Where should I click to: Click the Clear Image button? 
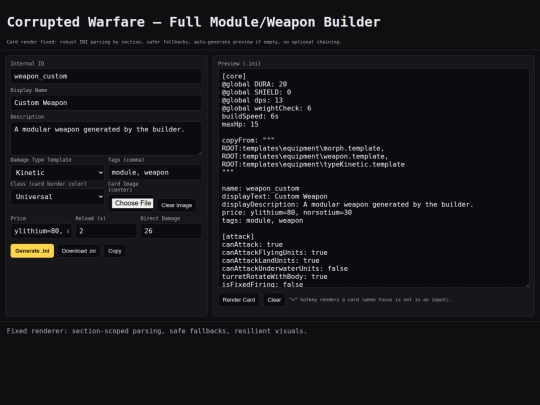click(177, 205)
